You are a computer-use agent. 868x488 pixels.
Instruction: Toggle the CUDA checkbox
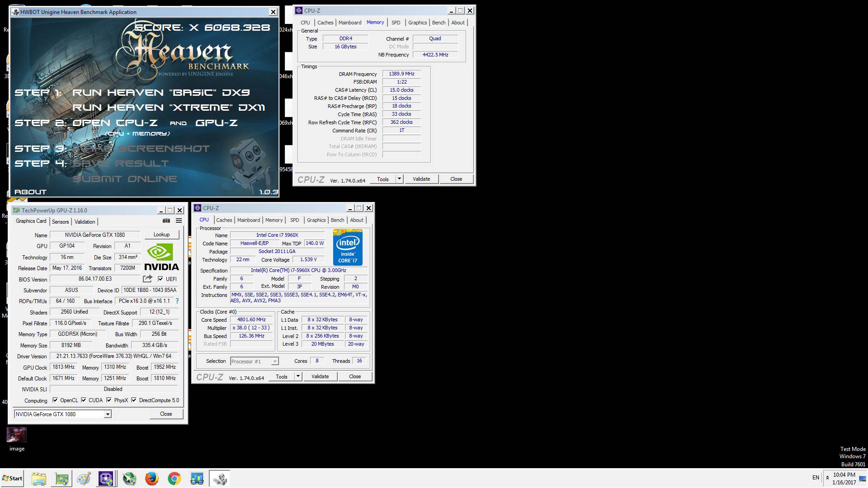click(x=84, y=400)
